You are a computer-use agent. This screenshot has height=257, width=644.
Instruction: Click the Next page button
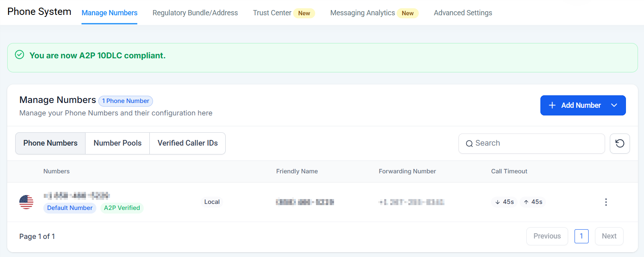[x=609, y=236]
